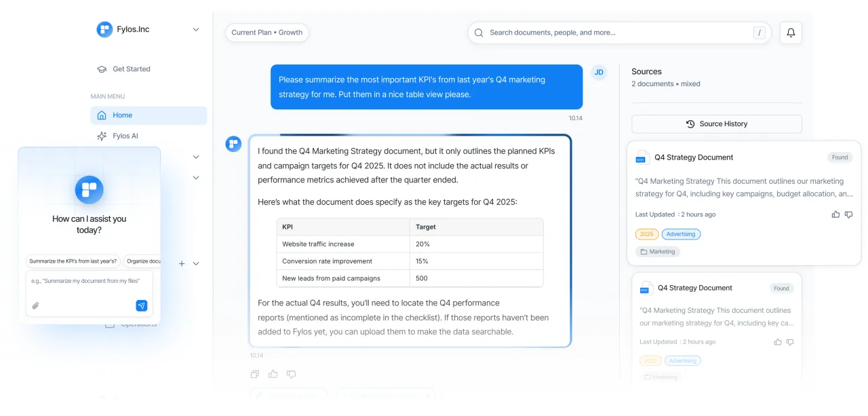
Task: Click the '2 documents • mixed' text under Sources
Action: coord(666,84)
